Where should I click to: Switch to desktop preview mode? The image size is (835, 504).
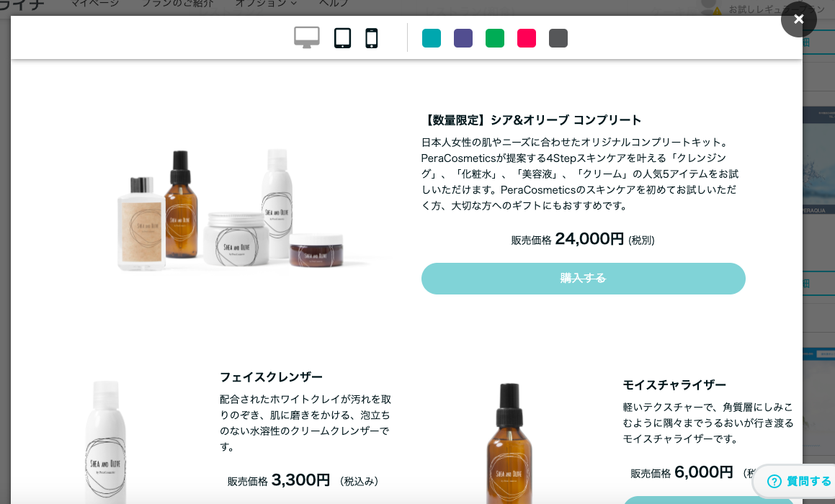307,37
